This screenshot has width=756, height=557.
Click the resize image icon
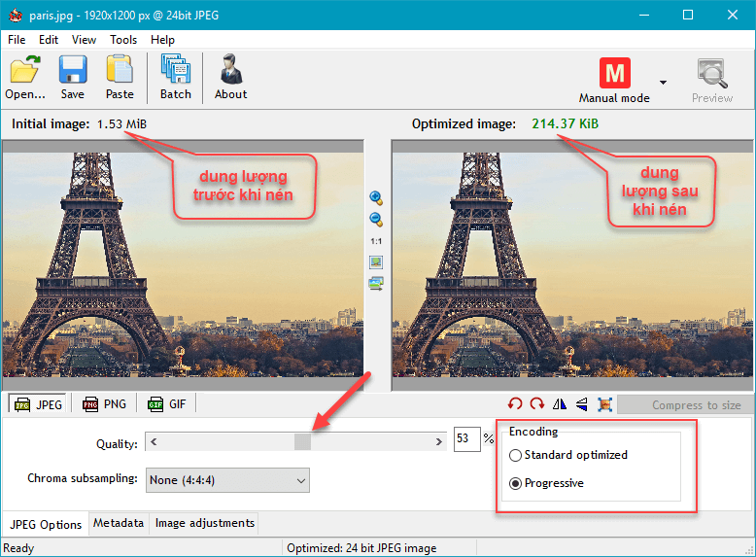pyautogui.click(x=604, y=404)
